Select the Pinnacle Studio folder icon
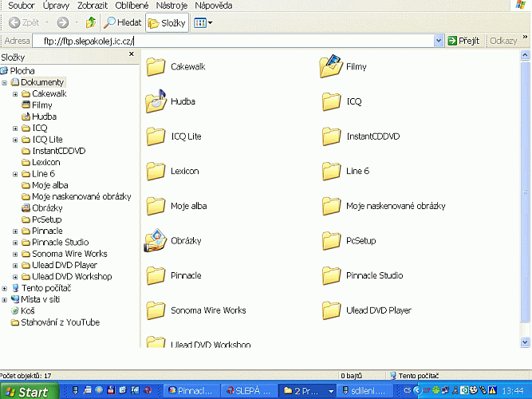532x399 pixels. (331, 275)
